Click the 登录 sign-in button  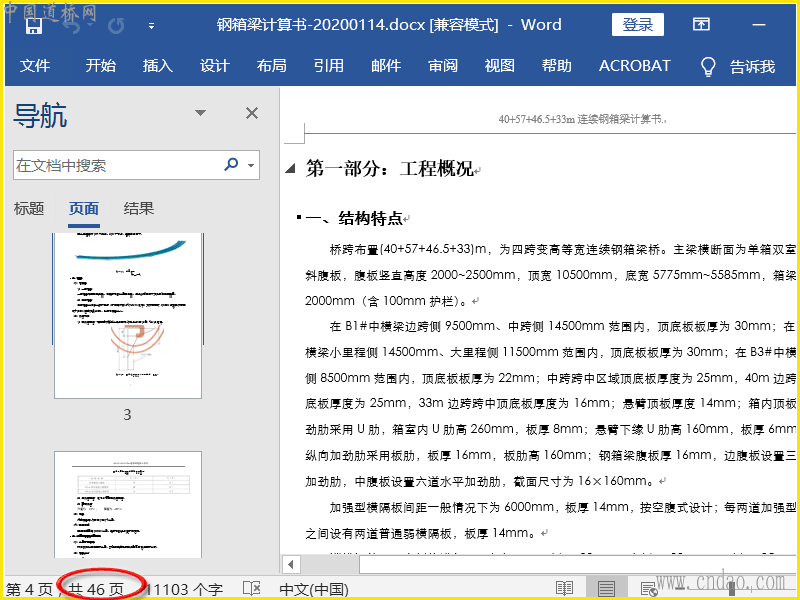(x=638, y=25)
